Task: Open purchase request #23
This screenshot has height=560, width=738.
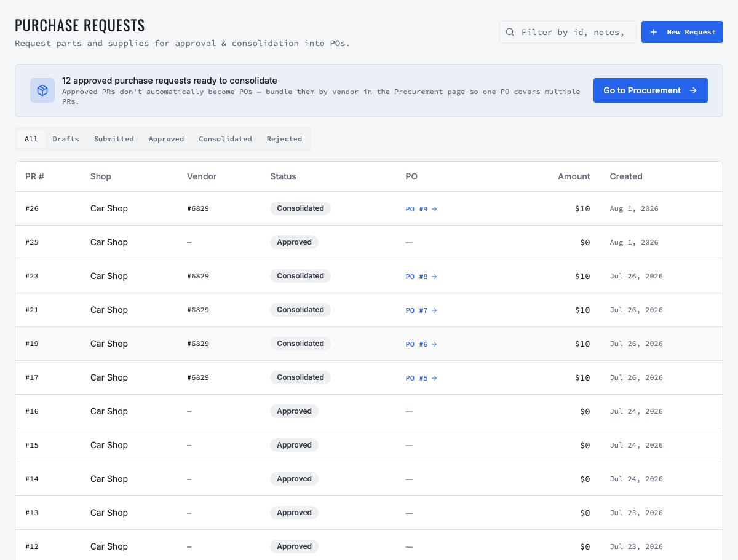Action: [x=369, y=276]
